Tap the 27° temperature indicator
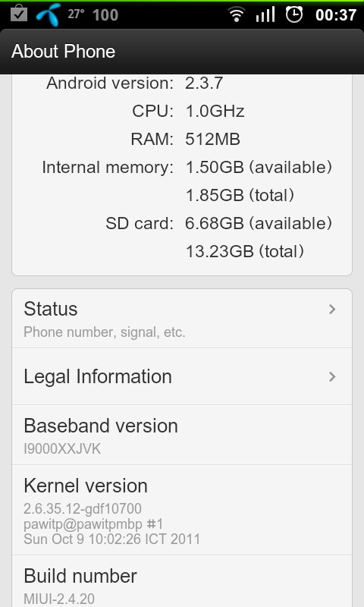This screenshot has height=607, width=364. (76, 14)
